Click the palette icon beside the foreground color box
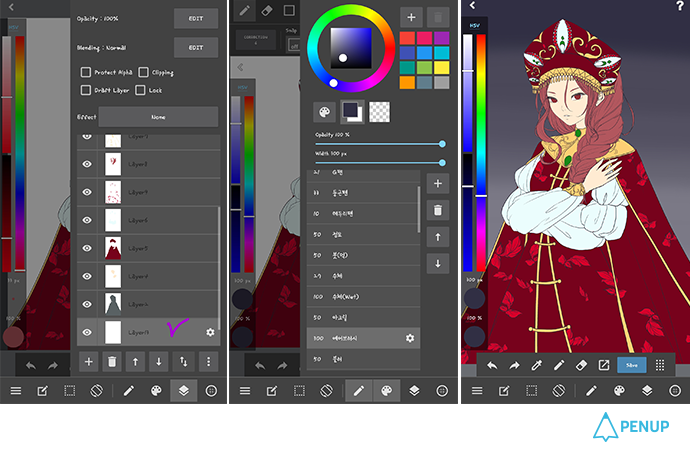This screenshot has width=690, height=452. 324,112
